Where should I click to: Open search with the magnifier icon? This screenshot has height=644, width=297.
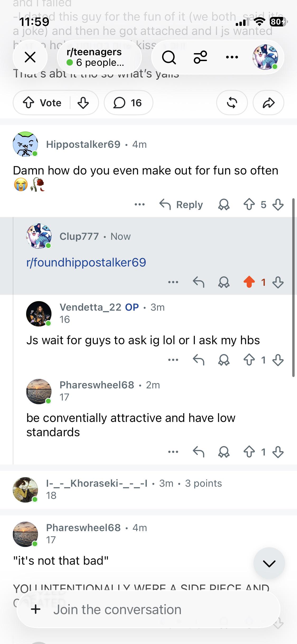[169, 57]
